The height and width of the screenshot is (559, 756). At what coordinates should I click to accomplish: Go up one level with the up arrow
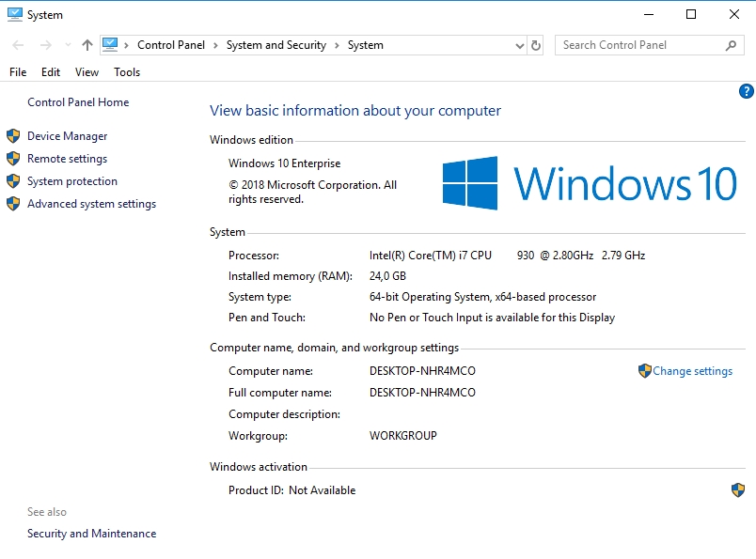pyautogui.click(x=87, y=45)
